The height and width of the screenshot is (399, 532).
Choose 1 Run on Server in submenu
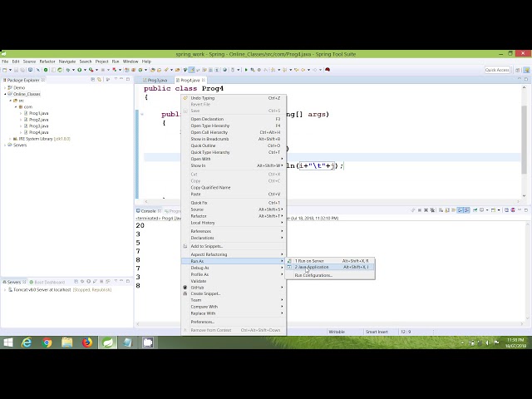pos(330,261)
